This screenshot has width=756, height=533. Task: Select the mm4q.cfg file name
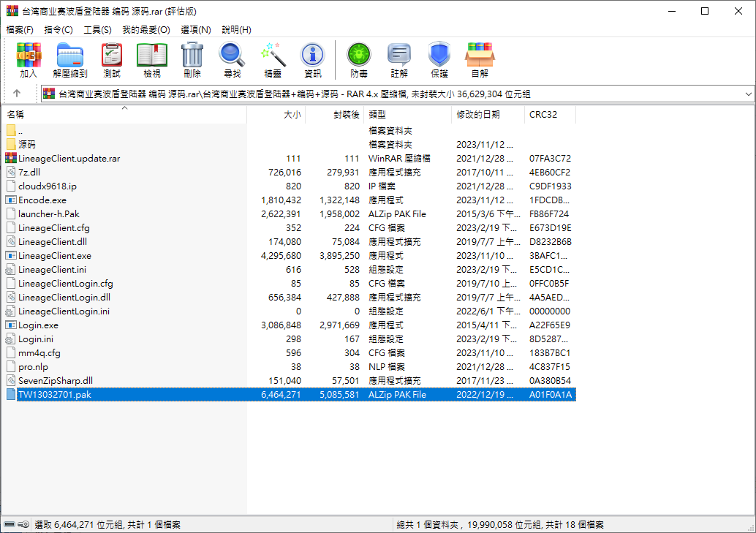click(x=39, y=353)
